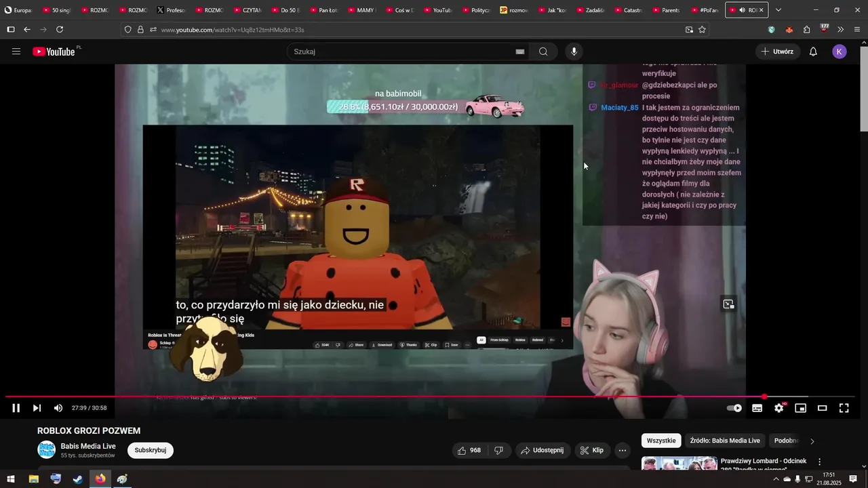Click the Udostępnij share button
The width and height of the screenshot is (868, 488).
(x=542, y=450)
